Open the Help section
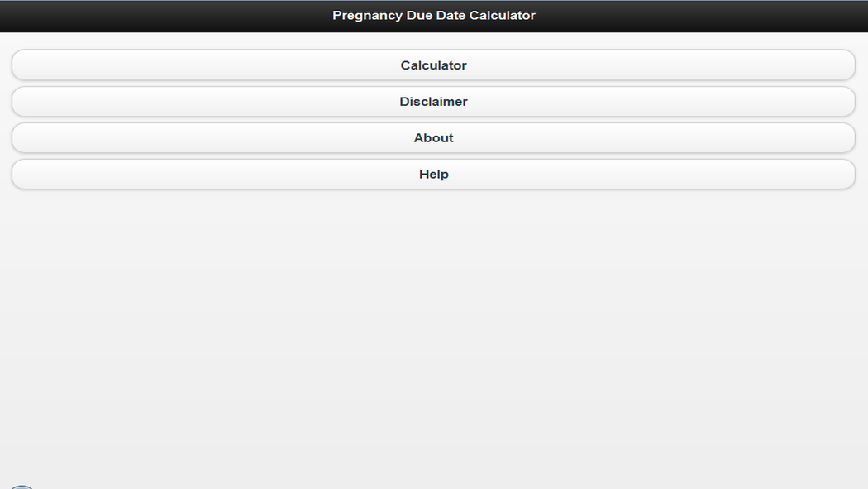868x489 pixels. pyautogui.click(x=433, y=175)
